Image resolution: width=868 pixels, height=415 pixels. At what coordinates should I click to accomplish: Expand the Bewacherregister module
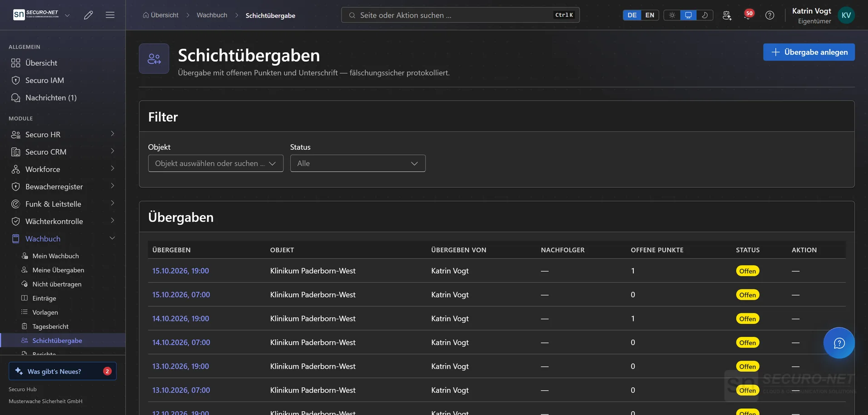(x=63, y=187)
